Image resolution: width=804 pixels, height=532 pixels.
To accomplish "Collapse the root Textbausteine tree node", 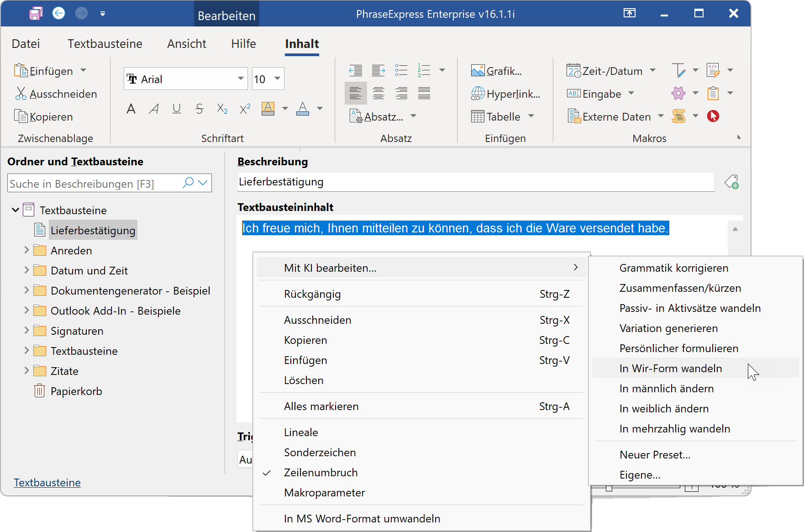I will click(16, 210).
